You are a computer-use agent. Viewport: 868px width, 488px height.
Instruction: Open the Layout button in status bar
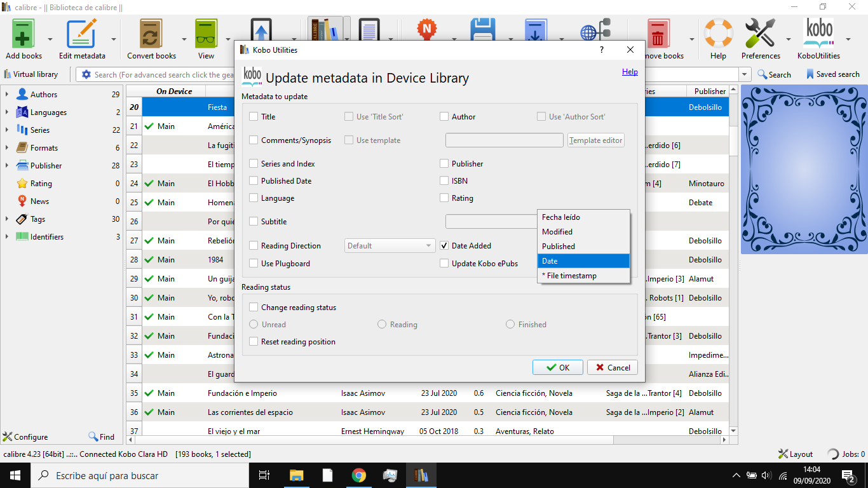[x=796, y=454]
